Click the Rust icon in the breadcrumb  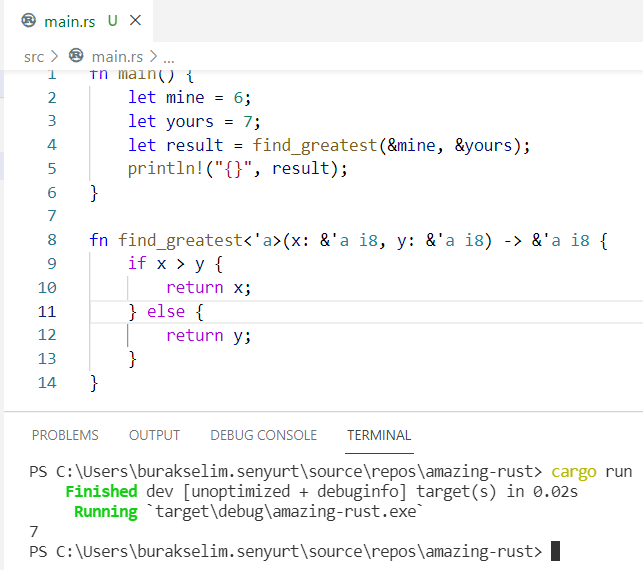[76, 57]
